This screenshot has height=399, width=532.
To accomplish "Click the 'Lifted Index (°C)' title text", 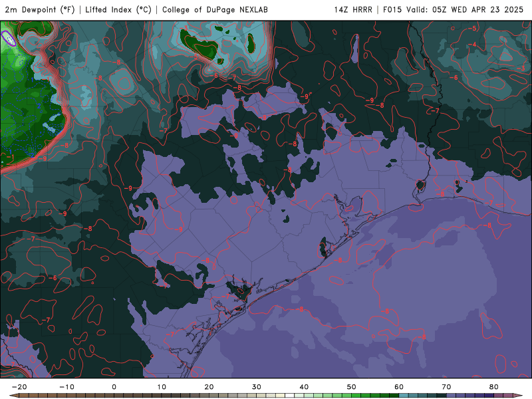I will 118,9.
